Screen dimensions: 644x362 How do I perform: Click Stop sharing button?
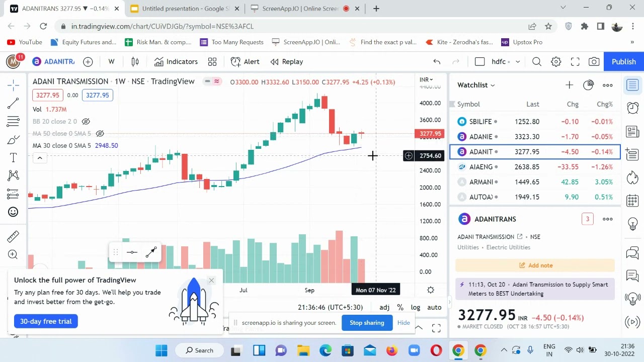click(367, 323)
